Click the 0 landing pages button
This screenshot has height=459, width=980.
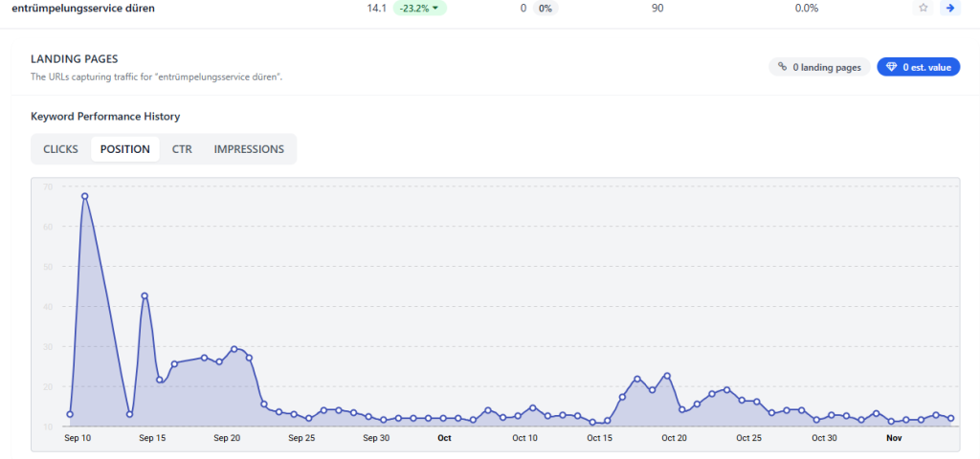coord(819,67)
